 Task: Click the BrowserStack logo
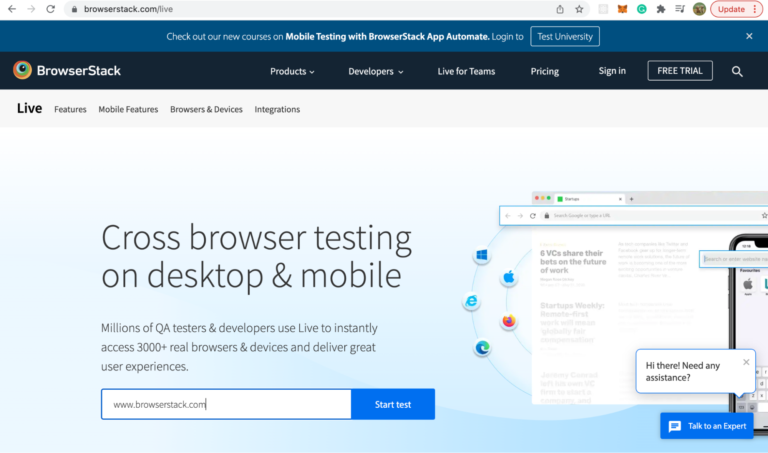[x=67, y=71]
